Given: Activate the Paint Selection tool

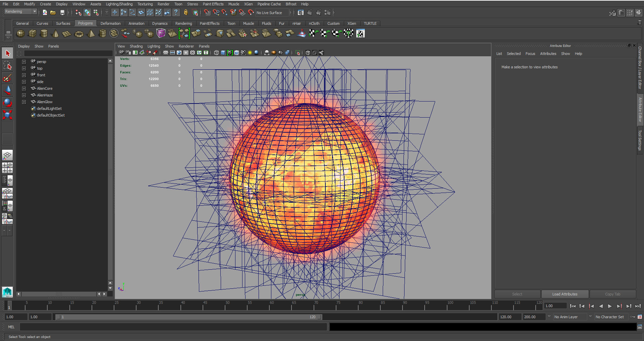Looking at the screenshot, I should pos(7,78).
